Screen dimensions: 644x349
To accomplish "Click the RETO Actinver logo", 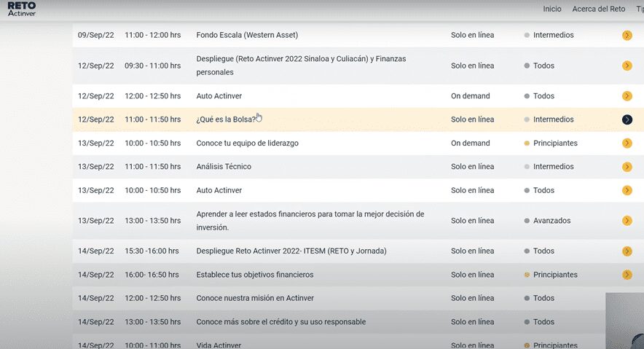I will coord(21,9).
